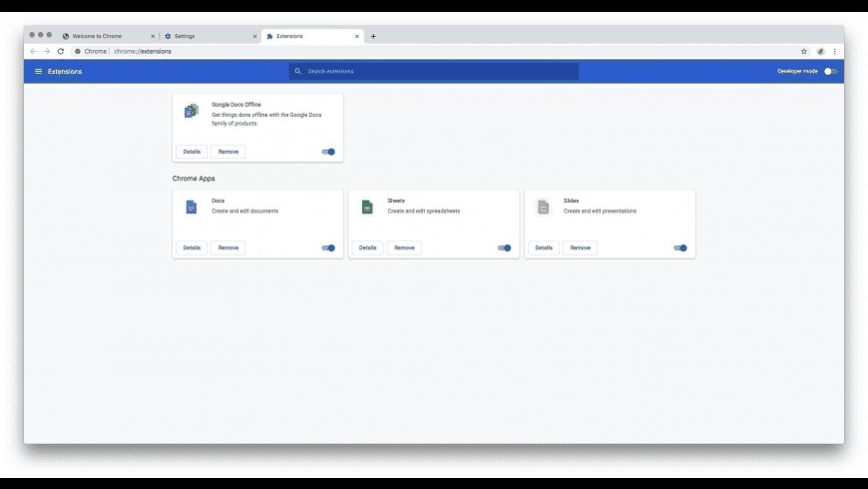Click the search magnifier icon
This screenshot has height=489, width=868.
pyautogui.click(x=298, y=72)
